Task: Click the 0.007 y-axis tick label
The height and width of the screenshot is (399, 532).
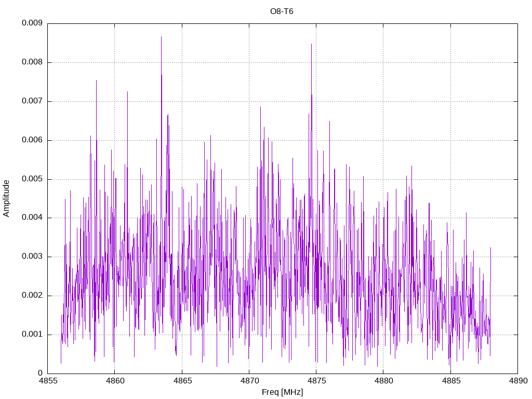Action: tap(32, 101)
